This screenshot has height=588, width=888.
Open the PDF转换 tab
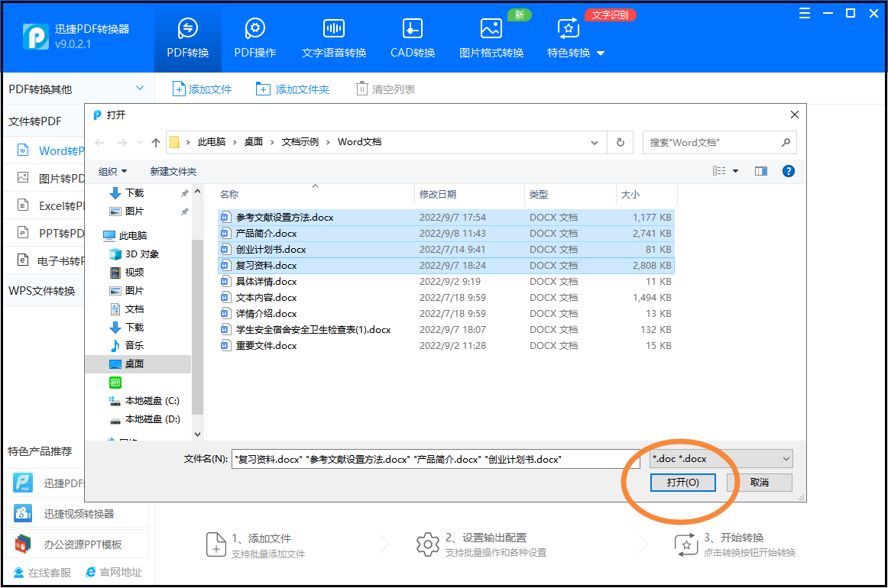click(x=187, y=38)
